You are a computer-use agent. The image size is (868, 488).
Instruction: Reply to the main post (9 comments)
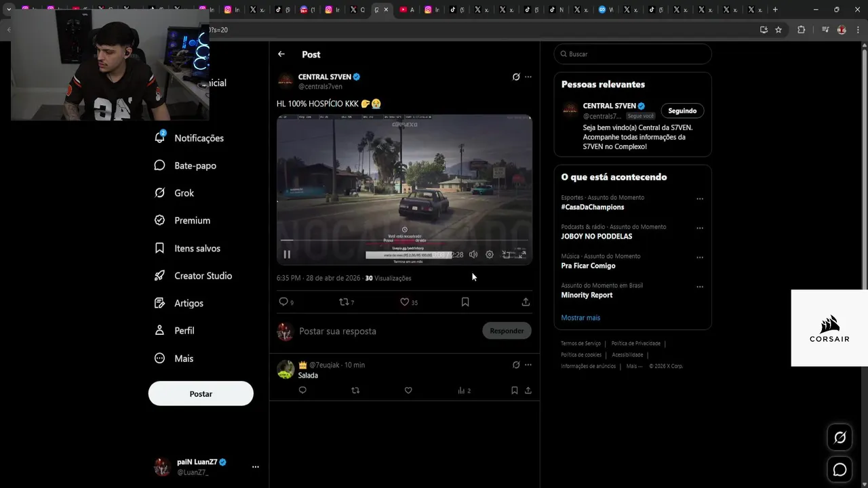[286, 302]
